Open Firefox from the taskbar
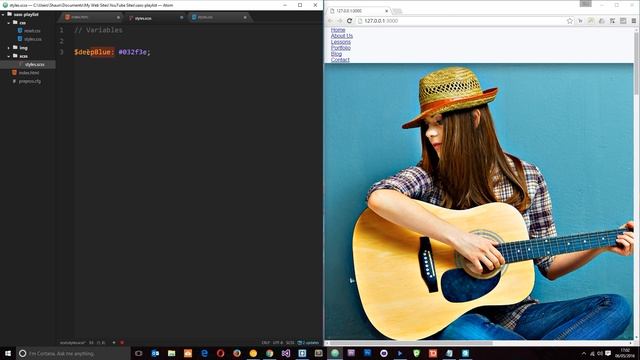 [237, 353]
